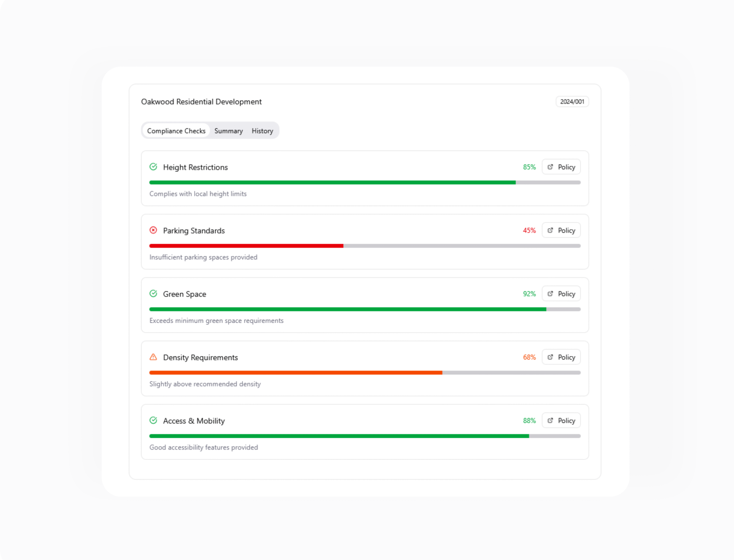
Task: Click the Height Restrictions 85% score
Action: (529, 167)
